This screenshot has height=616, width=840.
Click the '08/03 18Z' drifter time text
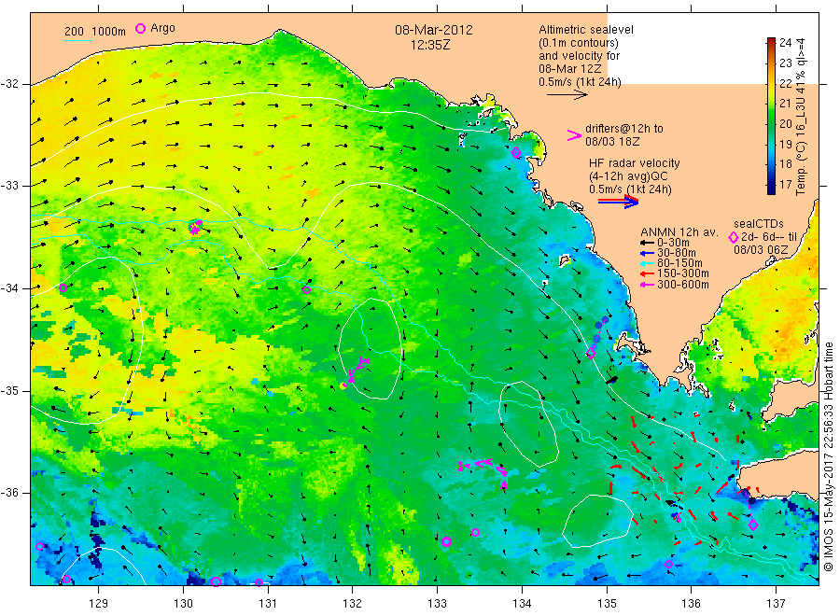click(x=612, y=142)
